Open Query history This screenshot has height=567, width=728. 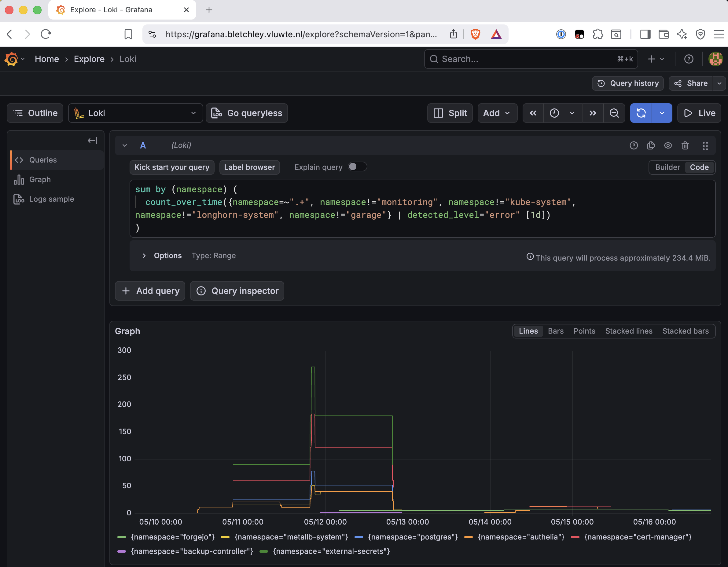click(x=628, y=83)
